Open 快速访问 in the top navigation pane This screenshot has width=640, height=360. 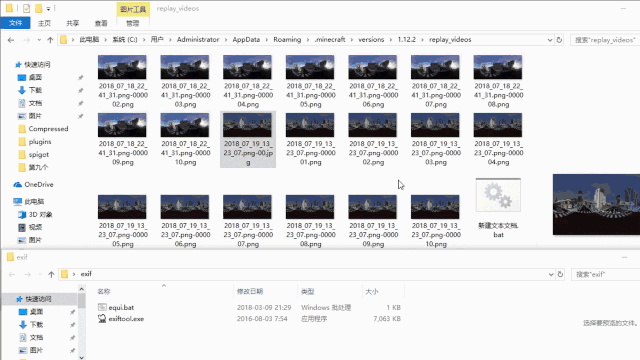(x=37, y=64)
